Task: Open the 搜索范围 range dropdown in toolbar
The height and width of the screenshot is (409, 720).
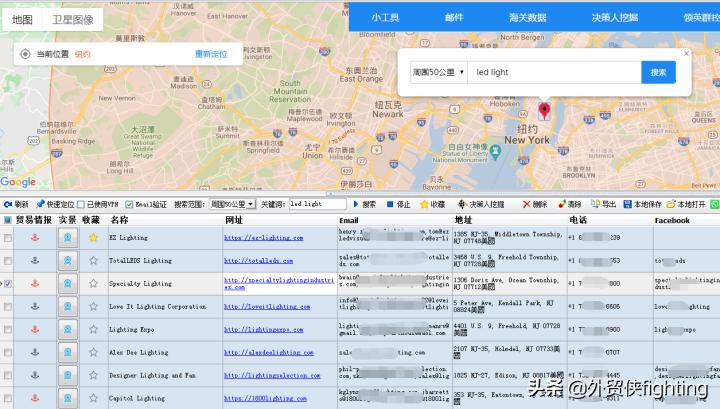Action: pos(232,204)
